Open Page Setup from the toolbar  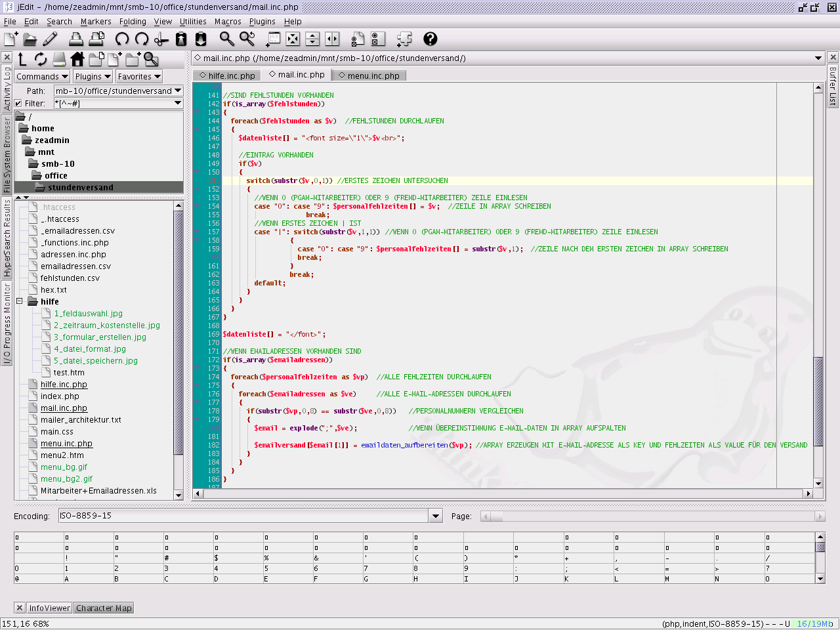point(96,39)
